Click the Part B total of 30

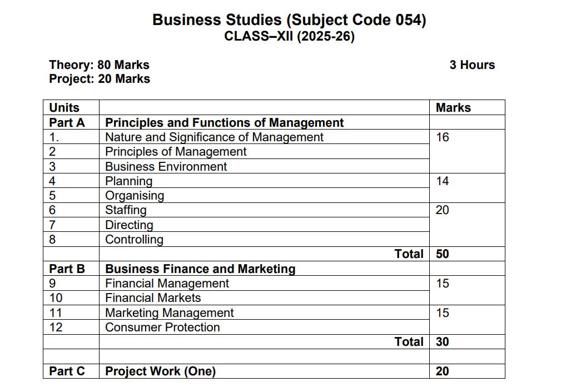click(x=443, y=342)
